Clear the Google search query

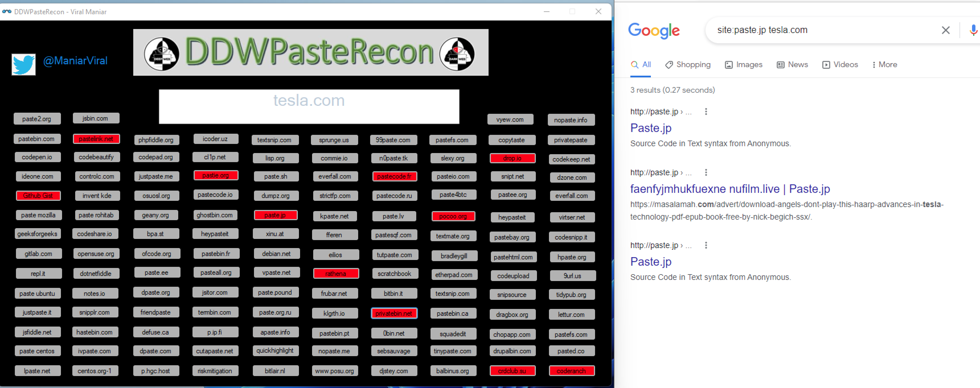[x=945, y=30]
